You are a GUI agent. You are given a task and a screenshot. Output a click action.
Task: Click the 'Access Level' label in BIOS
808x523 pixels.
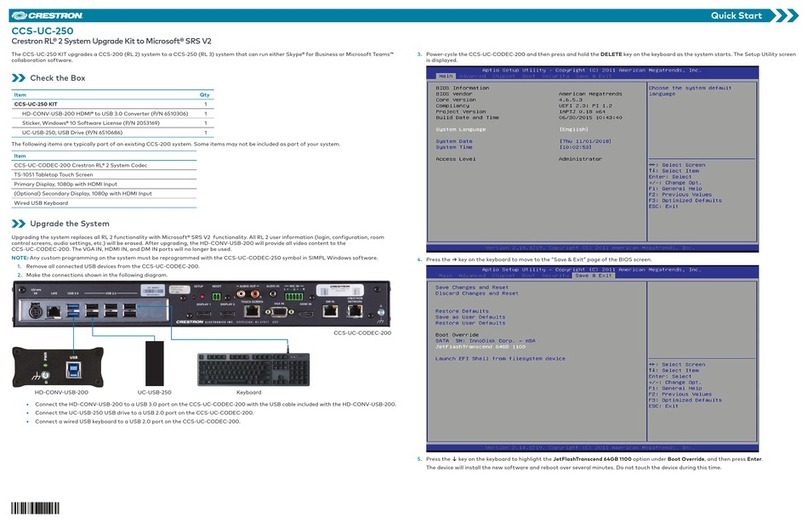pos(456,159)
